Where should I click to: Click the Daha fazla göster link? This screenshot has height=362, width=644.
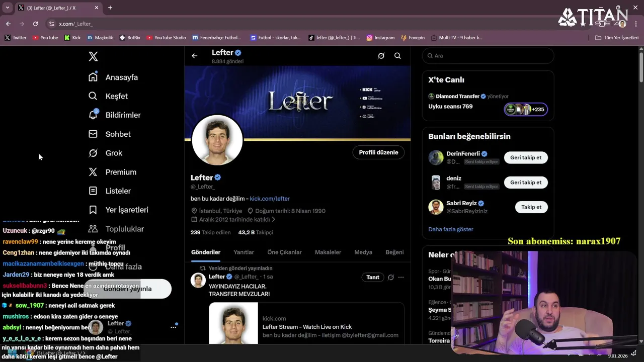tap(451, 229)
